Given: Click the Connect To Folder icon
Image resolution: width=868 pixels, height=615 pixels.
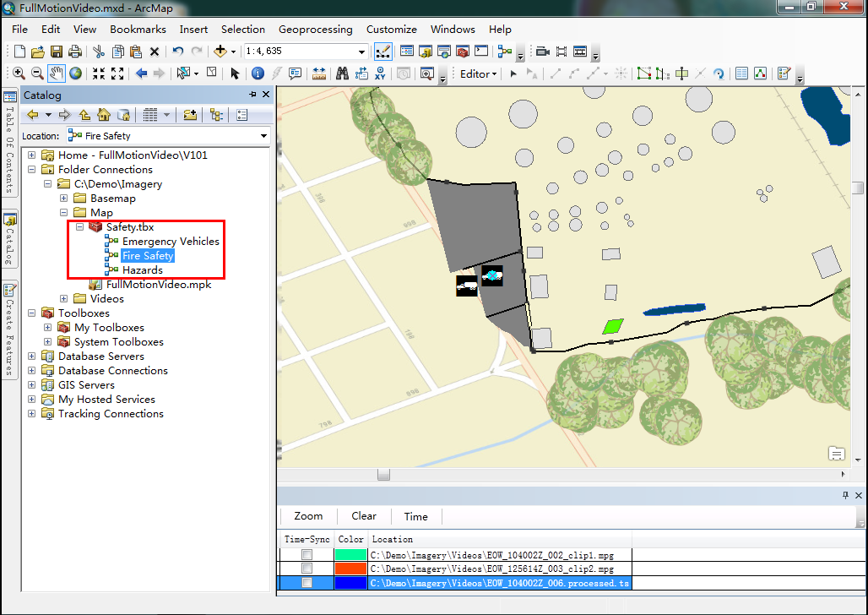Looking at the screenshot, I should point(190,115).
